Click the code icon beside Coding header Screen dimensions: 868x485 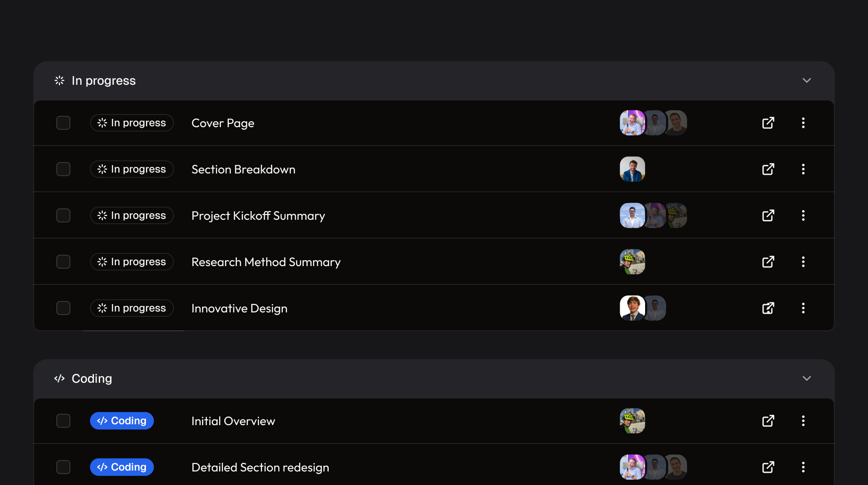[x=59, y=378]
